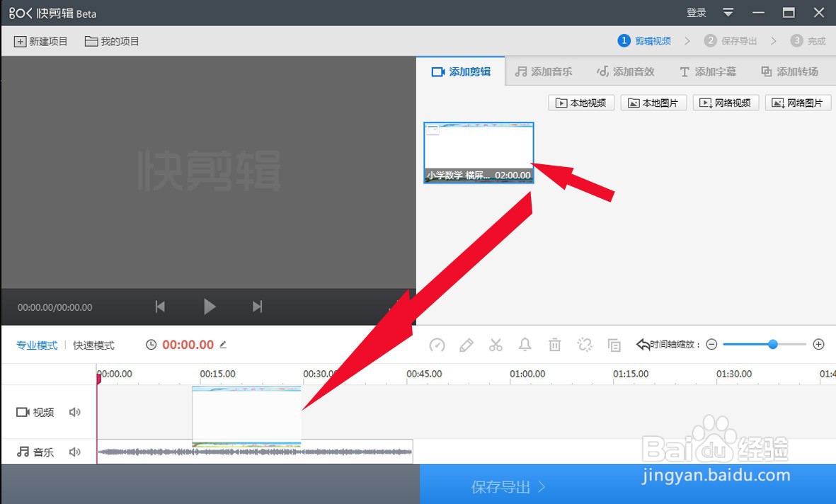
Task: Switch to Add Sound Effects (添加音效) tab
Action: tap(625, 71)
